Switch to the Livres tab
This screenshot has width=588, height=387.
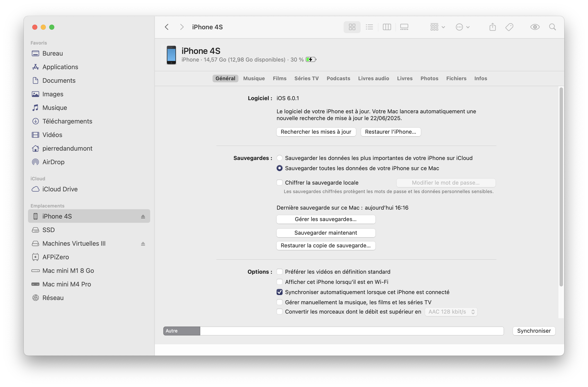point(405,78)
